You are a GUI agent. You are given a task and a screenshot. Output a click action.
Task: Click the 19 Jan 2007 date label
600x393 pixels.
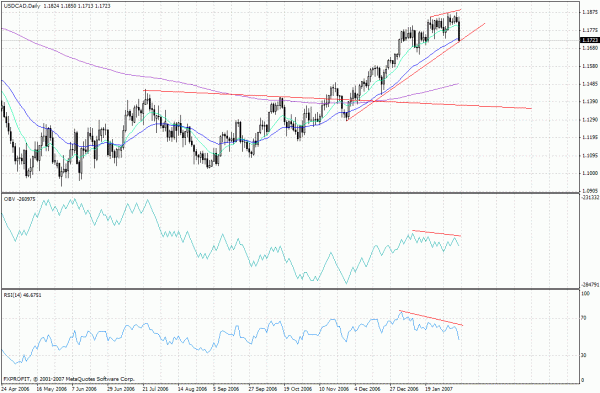(439, 389)
